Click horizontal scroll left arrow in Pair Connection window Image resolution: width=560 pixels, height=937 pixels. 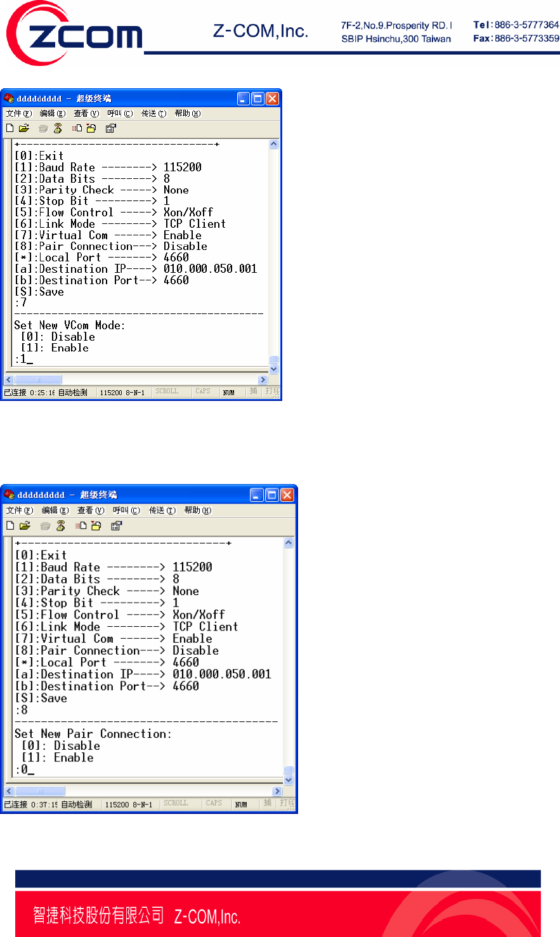pyautogui.click(x=10, y=791)
